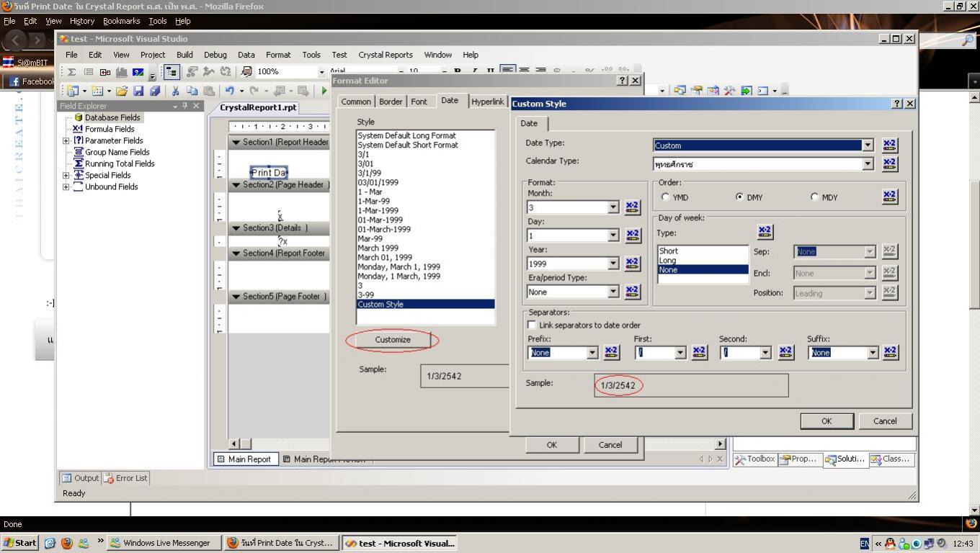Open formula editor for Prefix separator

[611, 352]
